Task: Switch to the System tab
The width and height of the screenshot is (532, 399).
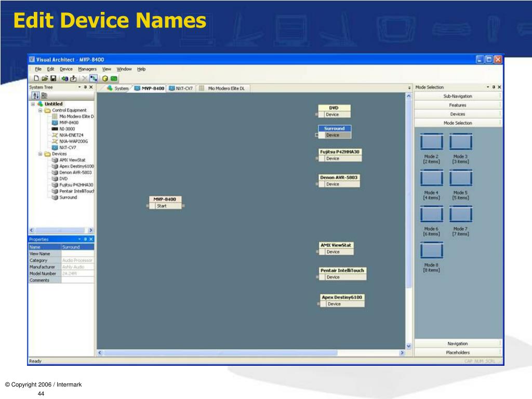Action: (117, 88)
